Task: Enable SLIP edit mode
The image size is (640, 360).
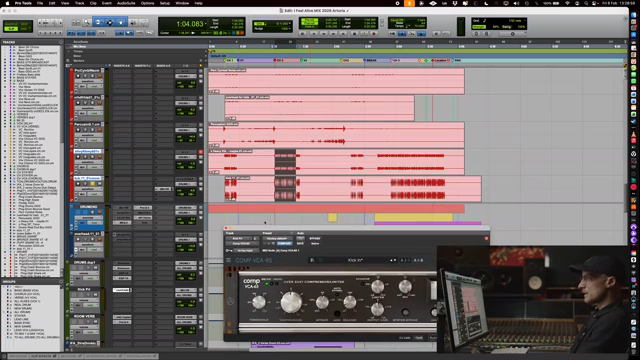Action: click(11, 29)
